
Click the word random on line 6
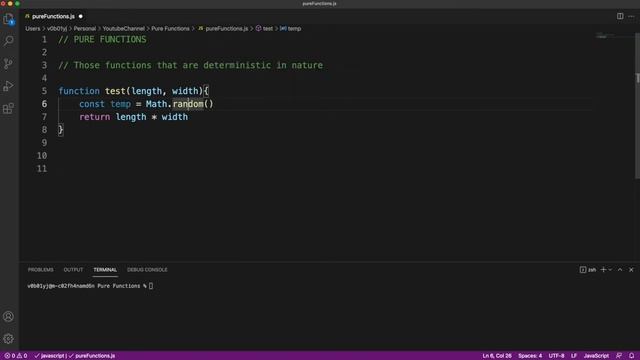tap(188, 104)
